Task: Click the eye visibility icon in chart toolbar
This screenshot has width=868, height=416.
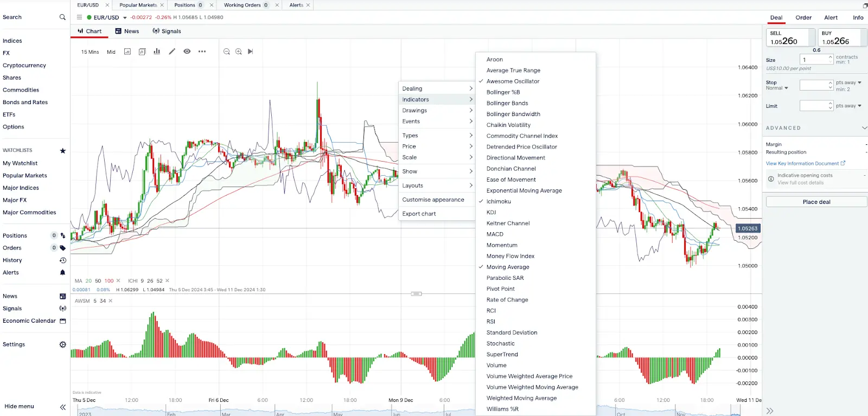Action: (x=187, y=52)
